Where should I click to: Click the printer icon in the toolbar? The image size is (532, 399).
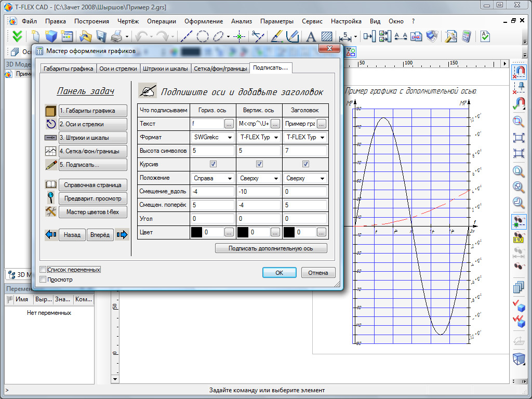pyautogui.click(x=117, y=36)
